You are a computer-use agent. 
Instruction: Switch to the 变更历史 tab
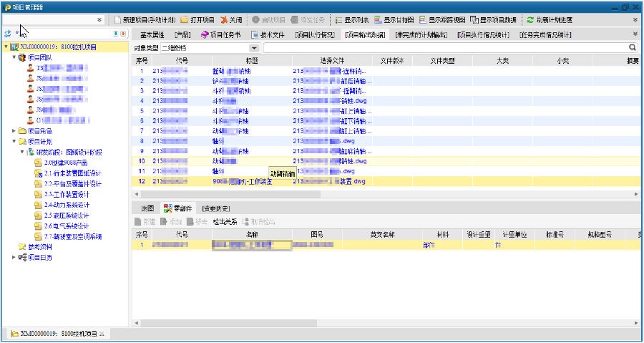coord(215,208)
